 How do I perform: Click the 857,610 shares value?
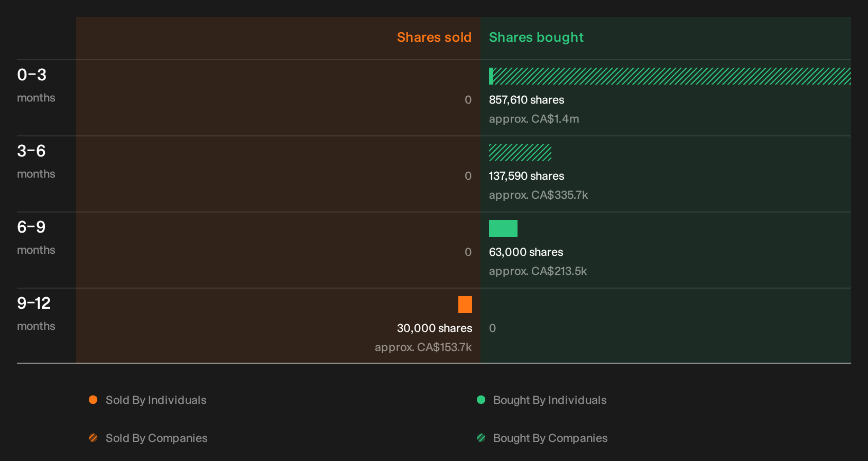point(527,100)
